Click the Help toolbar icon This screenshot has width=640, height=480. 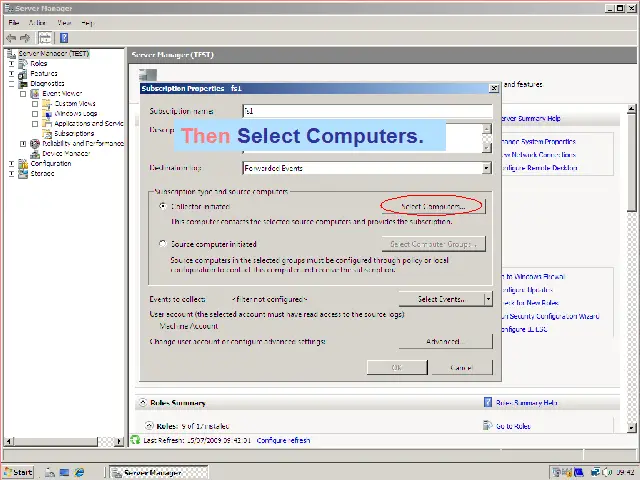(x=64, y=38)
